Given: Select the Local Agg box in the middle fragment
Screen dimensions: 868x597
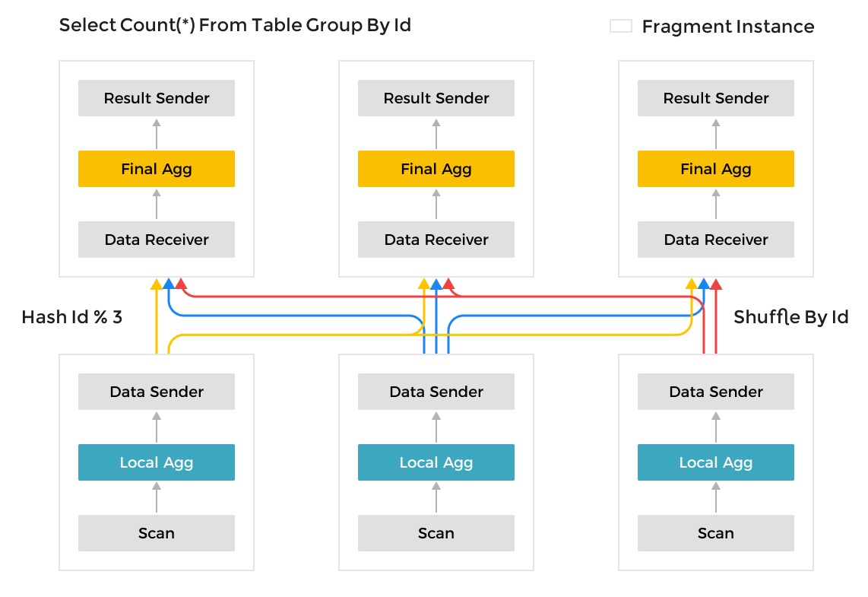Looking at the screenshot, I should (x=436, y=462).
